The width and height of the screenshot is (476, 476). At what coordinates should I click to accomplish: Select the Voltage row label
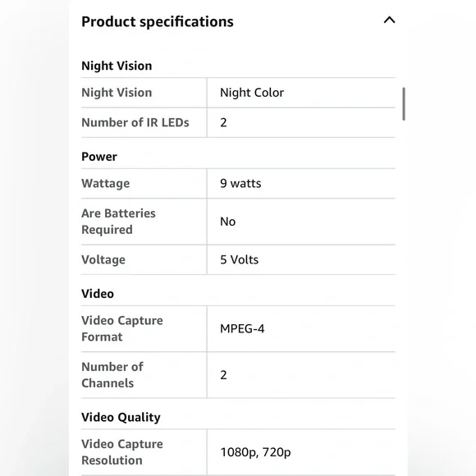point(103,259)
